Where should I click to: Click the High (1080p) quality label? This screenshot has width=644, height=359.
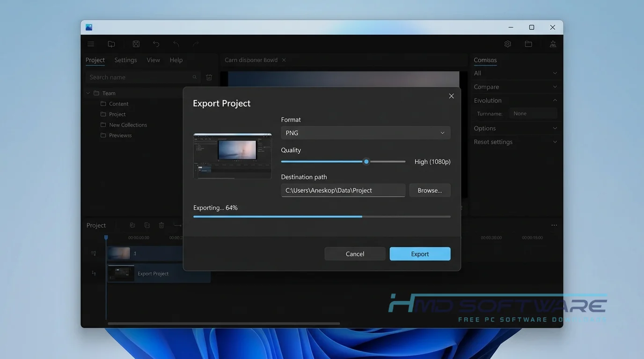pos(432,162)
